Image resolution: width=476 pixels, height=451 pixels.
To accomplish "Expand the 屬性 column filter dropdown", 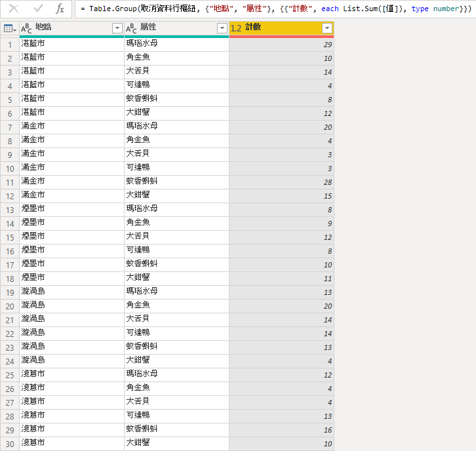I will coord(222,29).
